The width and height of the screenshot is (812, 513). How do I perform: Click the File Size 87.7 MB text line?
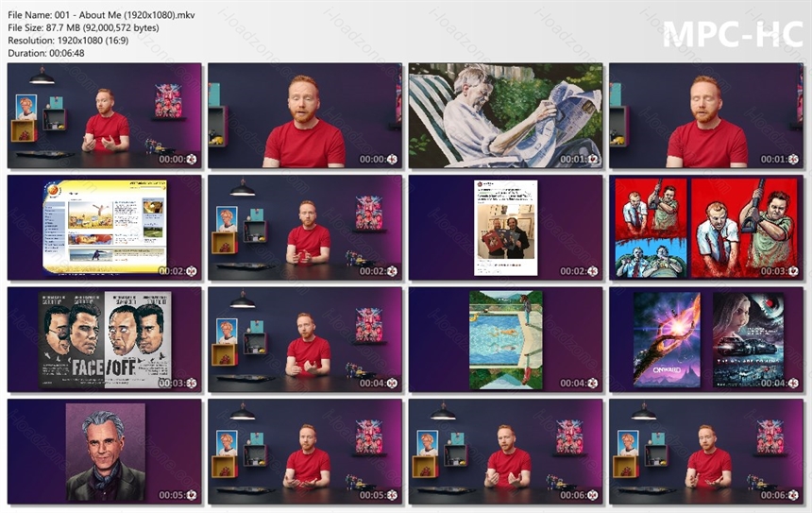point(83,28)
